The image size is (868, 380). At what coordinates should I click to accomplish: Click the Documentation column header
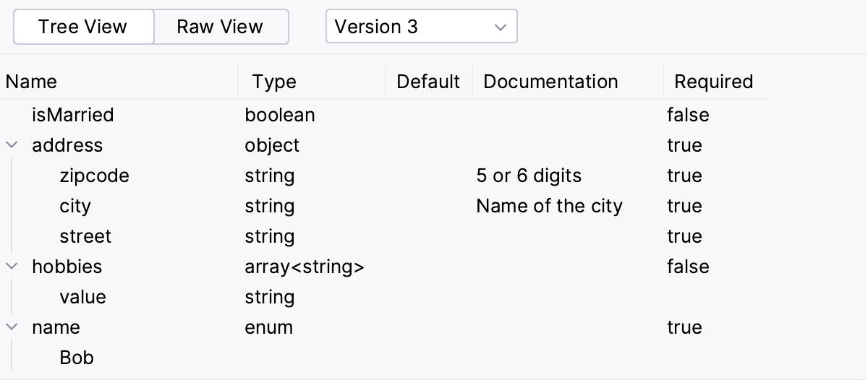click(550, 82)
